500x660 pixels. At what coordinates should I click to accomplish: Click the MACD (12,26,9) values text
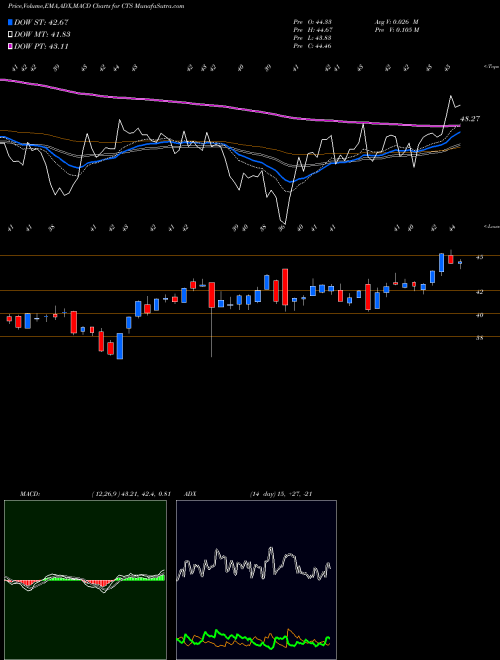coord(131,494)
